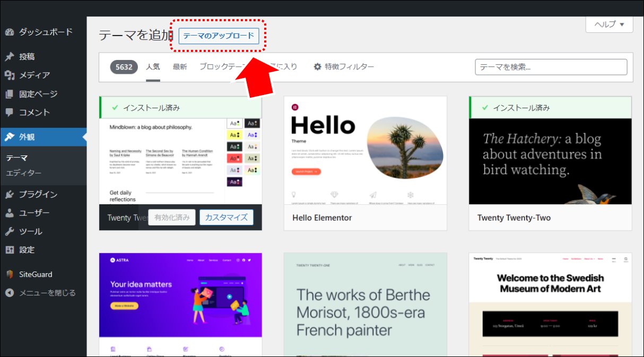This screenshot has height=357, width=644.
Task: Click the カスタマイズ button
Action: (x=227, y=217)
